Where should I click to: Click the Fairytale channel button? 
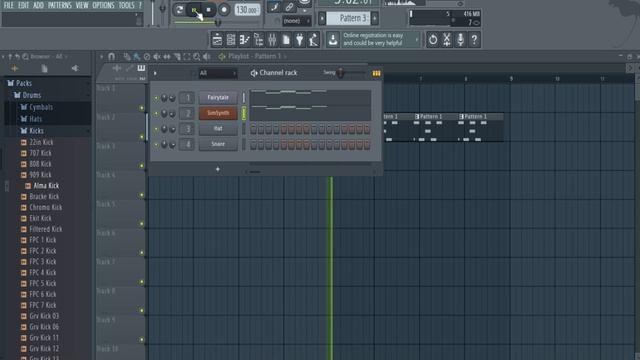coord(218,98)
